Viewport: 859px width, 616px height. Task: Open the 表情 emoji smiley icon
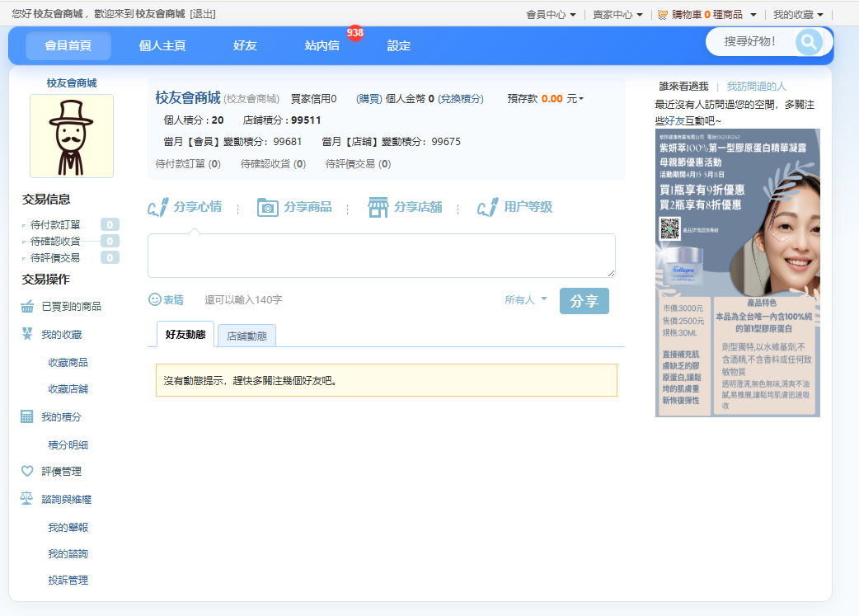(154, 300)
